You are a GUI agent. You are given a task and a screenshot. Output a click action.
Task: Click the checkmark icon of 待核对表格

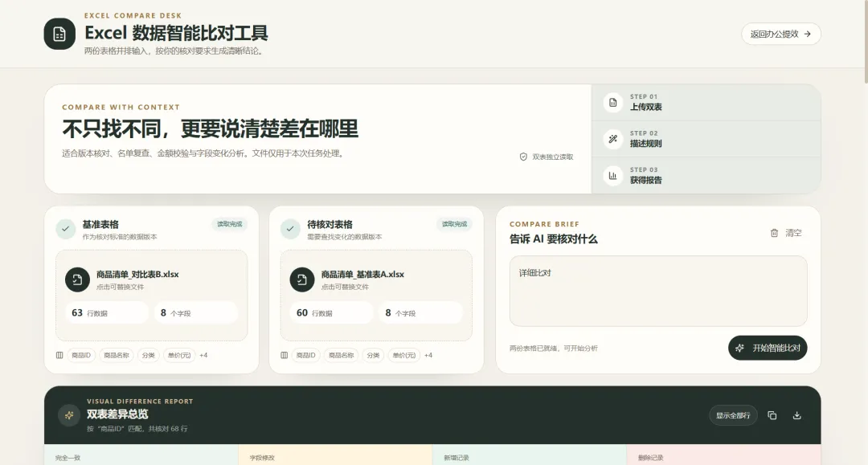pos(290,228)
